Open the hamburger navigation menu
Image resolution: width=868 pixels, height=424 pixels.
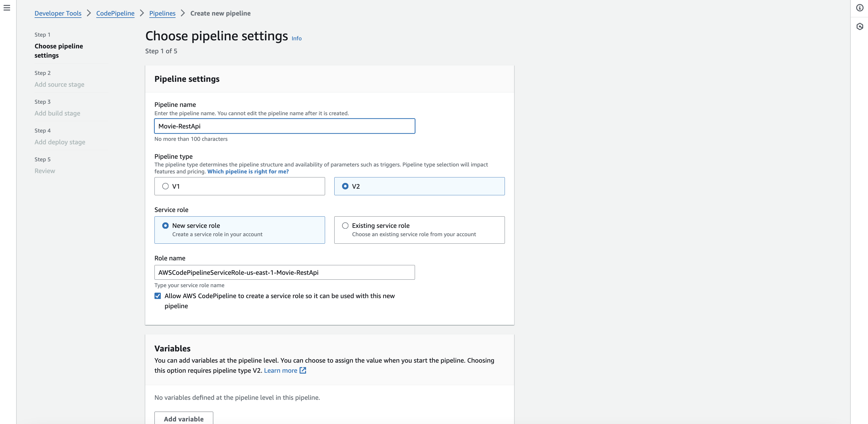[7, 8]
